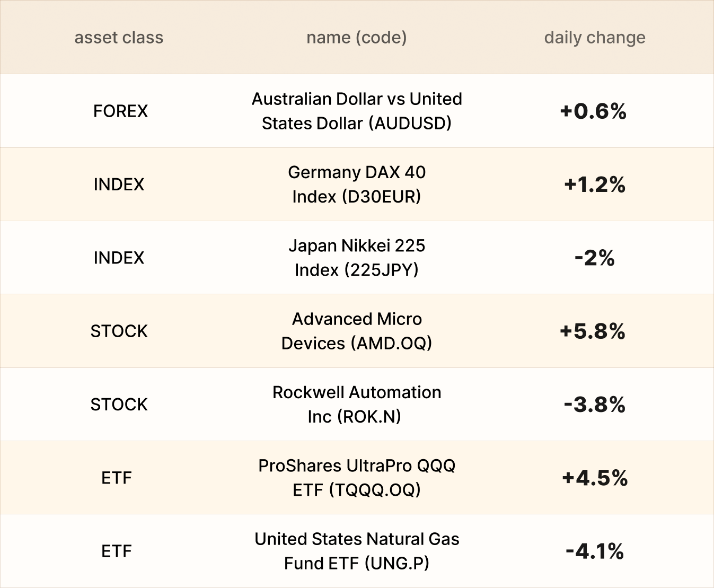Click the +1.2% daily change value
The width and height of the screenshot is (714, 588).
(594, 185)
